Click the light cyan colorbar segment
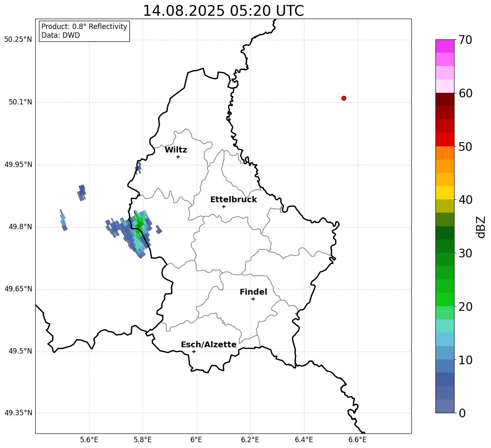The image size is (491, 448). 445,326
